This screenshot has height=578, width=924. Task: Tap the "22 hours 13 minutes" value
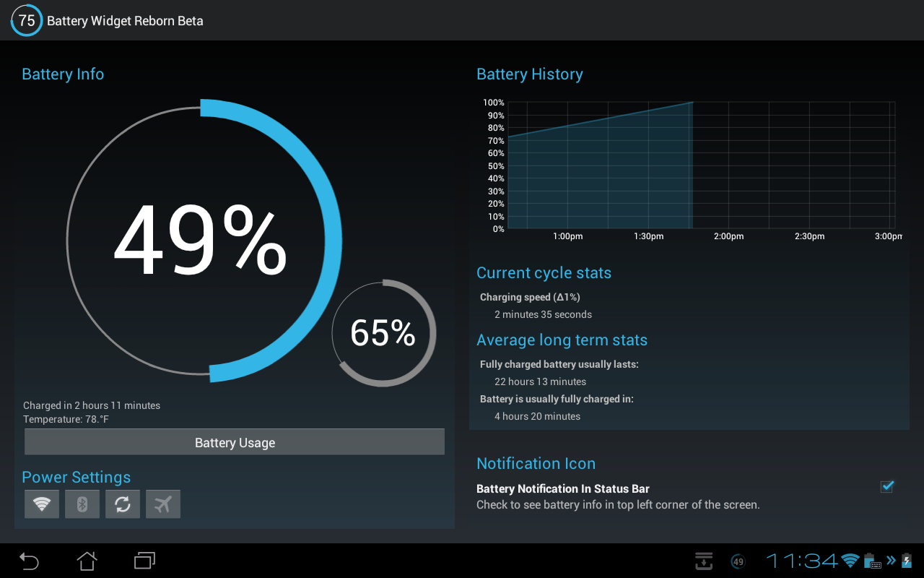point(540,381)
